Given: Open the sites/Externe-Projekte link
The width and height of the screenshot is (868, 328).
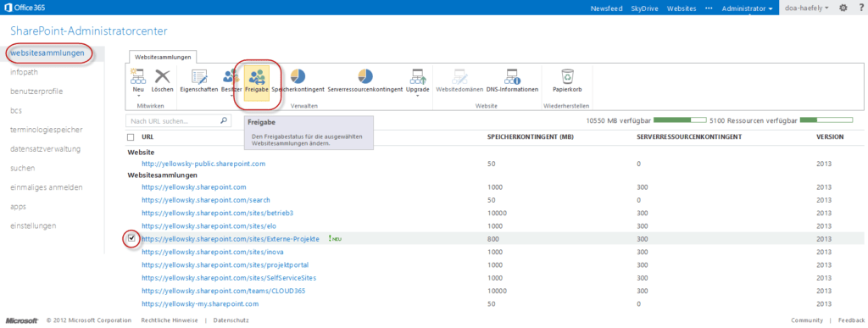Looking at the screenshot, I should click(231, 239).
